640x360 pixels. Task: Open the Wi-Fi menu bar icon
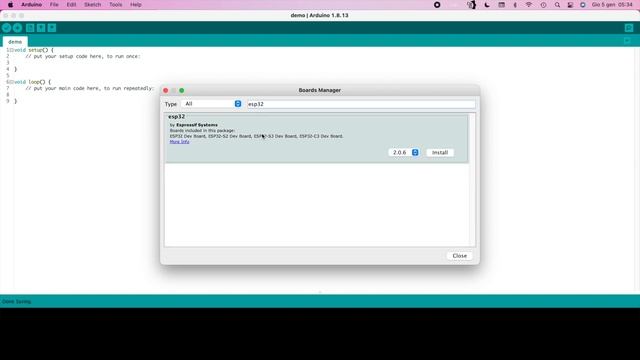[529, 5]
